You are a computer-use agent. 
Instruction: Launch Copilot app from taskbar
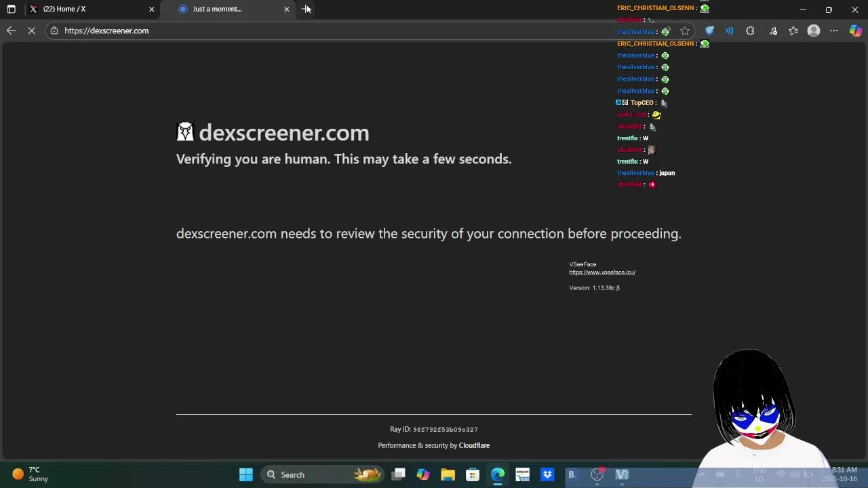[423, 474]
